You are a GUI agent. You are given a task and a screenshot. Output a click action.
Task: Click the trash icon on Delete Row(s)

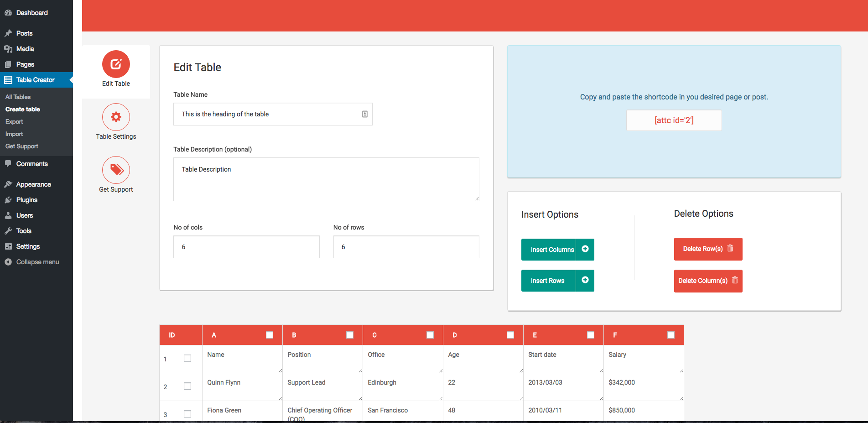pyautogui.click(x=730, y=248)
